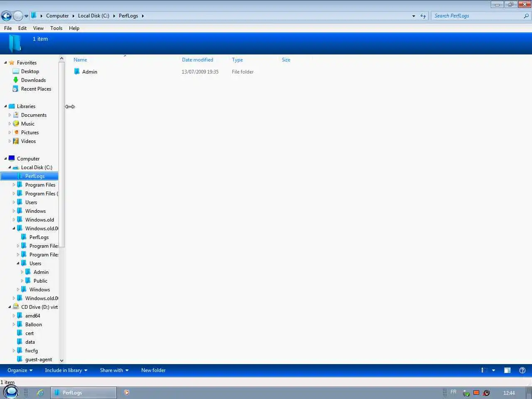The image size is (532, 399).
Task: Open the File menu
Action: coord(8,28)
